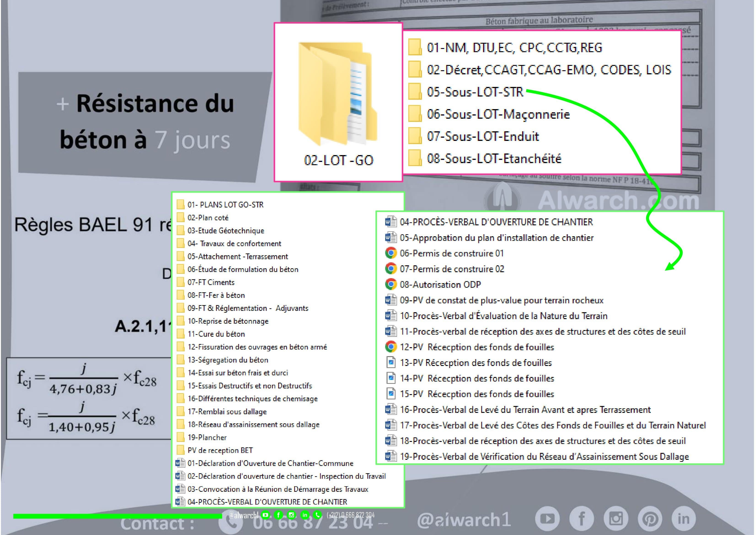Click the large '@alwarch1' handle text
756x535 pixels.
click(x=464, y=519)
